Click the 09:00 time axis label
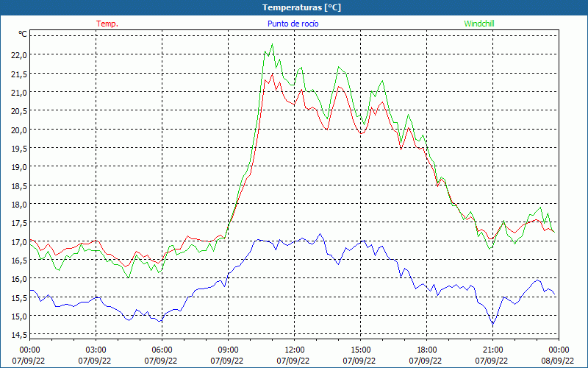This screenshot has width=588, height=368. (228, 350)
